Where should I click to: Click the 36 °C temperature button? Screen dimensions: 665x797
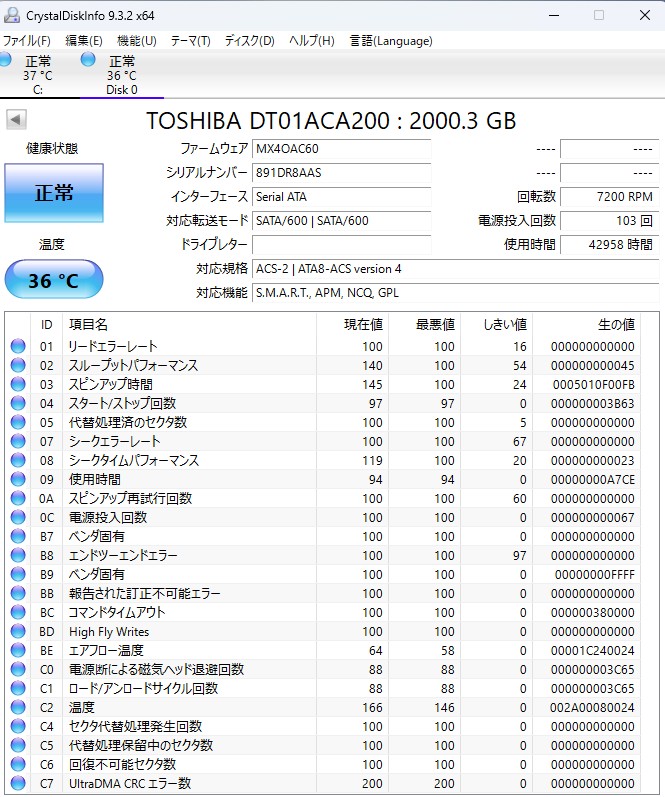54,280
